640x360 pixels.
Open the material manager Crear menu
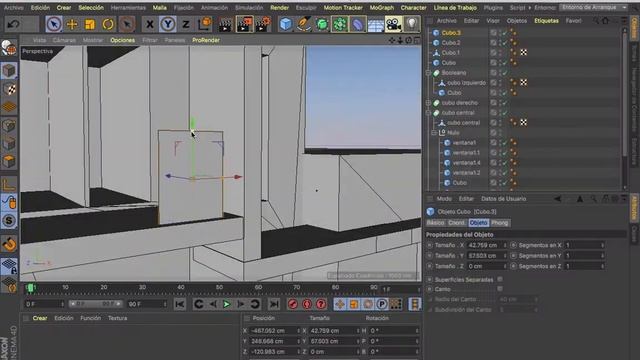pos(40,318)
